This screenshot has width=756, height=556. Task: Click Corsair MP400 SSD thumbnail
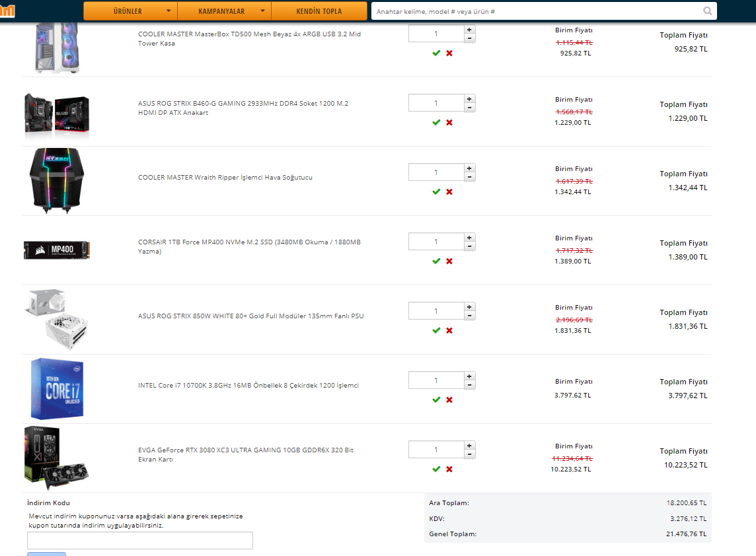[x=57, y=250]
